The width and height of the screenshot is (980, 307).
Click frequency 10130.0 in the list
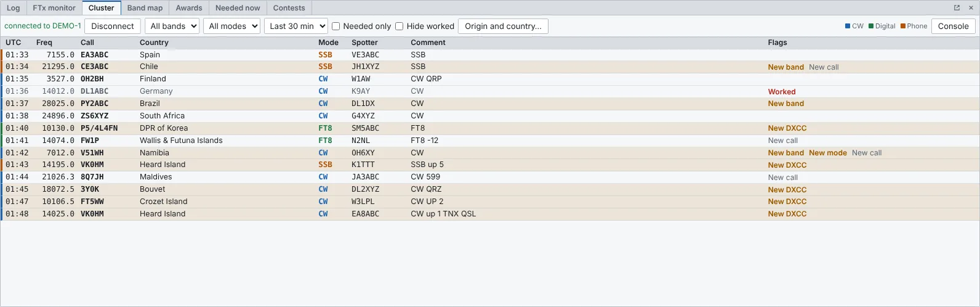[x=58, y=128]
